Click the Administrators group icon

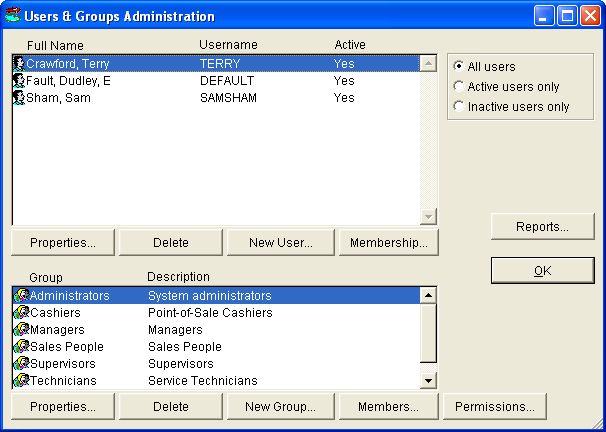coord(22,295)
